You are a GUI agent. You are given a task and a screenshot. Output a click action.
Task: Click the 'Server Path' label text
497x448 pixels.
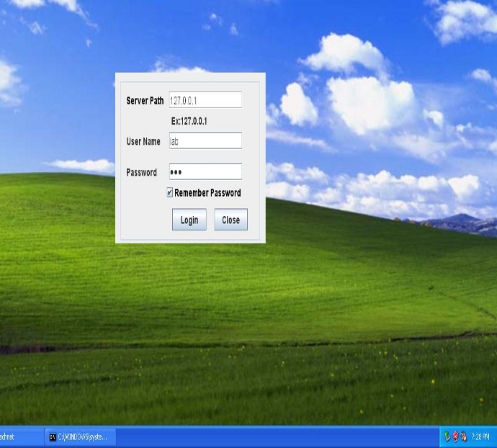pyautogui.click(x=145, y=101)
